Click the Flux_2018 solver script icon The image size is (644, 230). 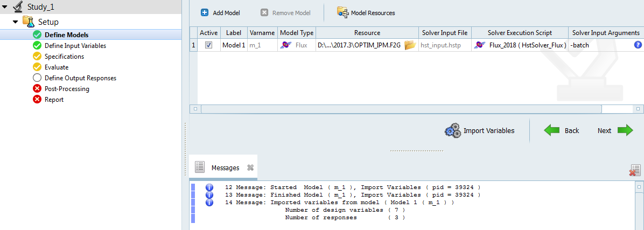(480, 45)
